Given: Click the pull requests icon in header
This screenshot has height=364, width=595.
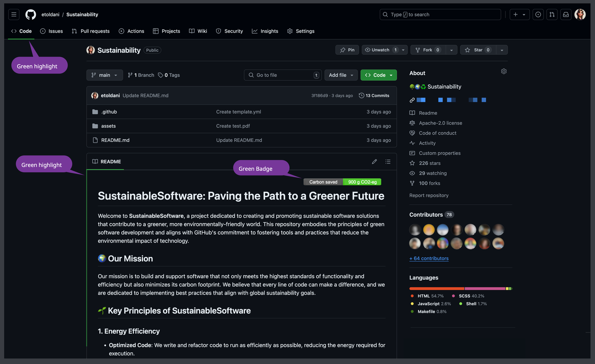Looking at the screenshot, I should tap(552, 14).
